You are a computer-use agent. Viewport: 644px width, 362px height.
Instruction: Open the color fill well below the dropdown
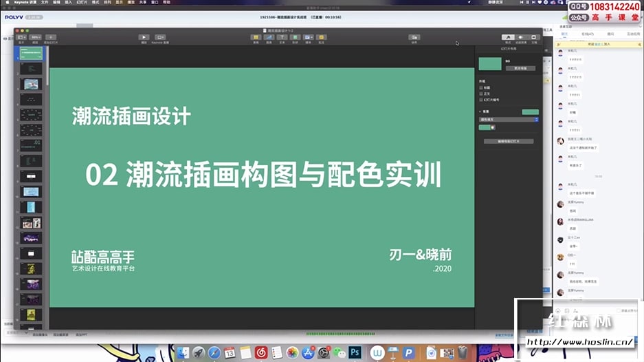[485, 127]
